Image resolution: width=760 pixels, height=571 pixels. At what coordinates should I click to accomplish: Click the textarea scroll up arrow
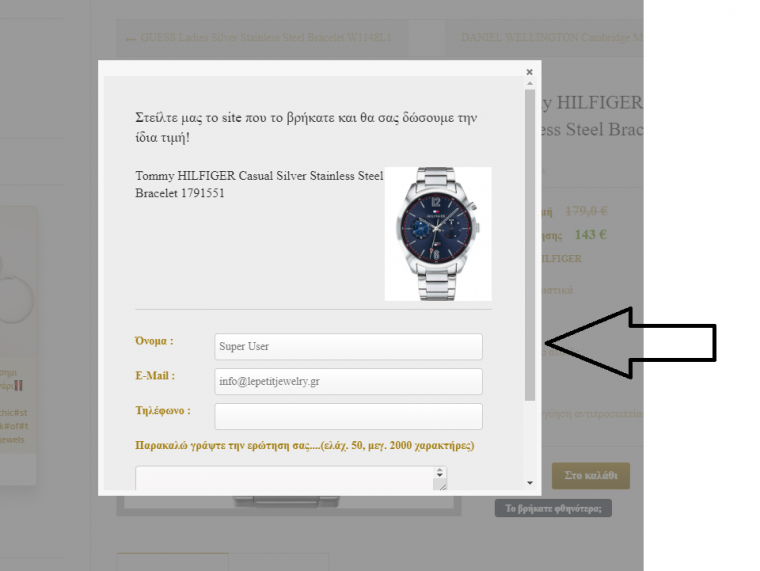pyautogui.click(x=440, y=470)
